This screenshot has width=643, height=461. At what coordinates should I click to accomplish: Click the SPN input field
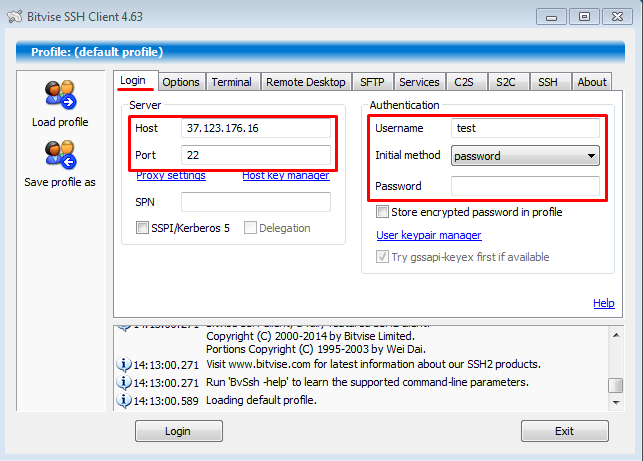click(x=256, y=202)
